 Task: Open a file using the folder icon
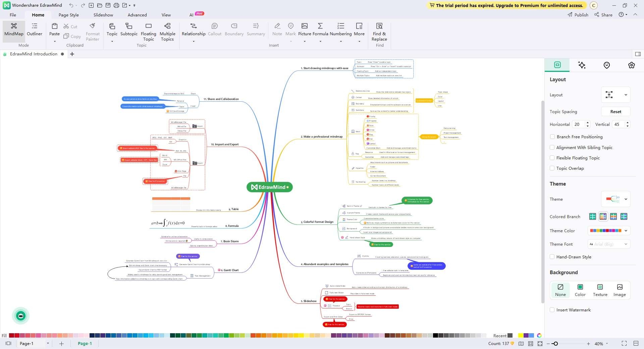(x=100, y=5)
